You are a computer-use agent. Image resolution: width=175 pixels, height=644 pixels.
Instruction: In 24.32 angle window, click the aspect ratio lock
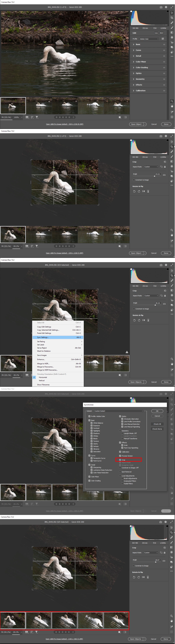pyautogui.click(x=165, y=167)
